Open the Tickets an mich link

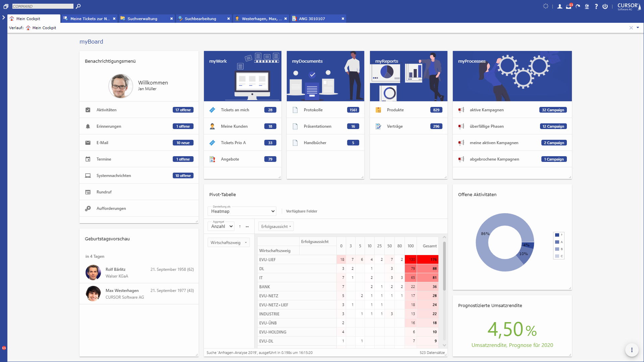click(235, 110)
